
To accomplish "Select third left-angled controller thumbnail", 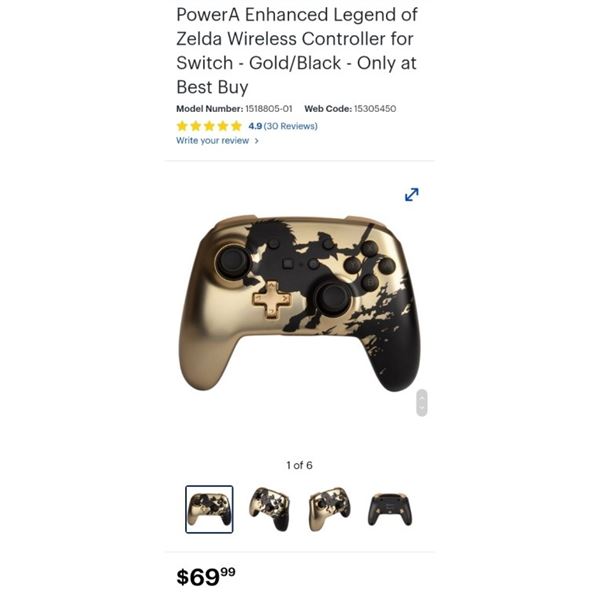I will pos(329,509).
